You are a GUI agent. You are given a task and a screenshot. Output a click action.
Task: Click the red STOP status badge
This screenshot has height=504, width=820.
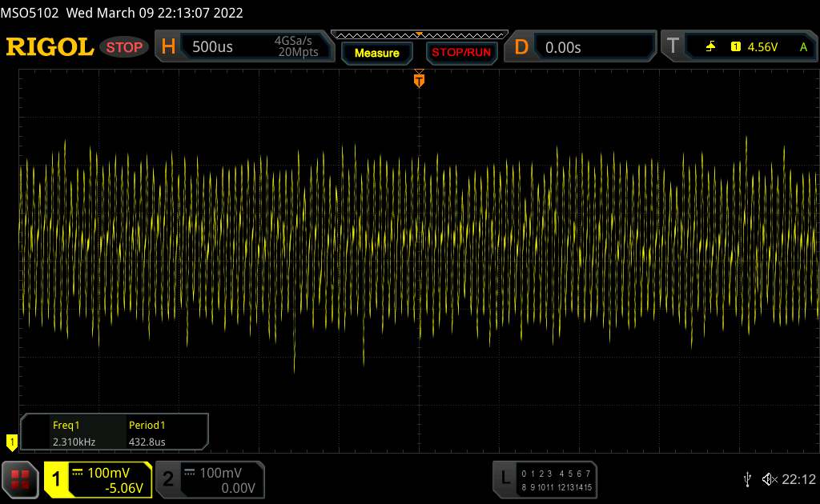124,47
